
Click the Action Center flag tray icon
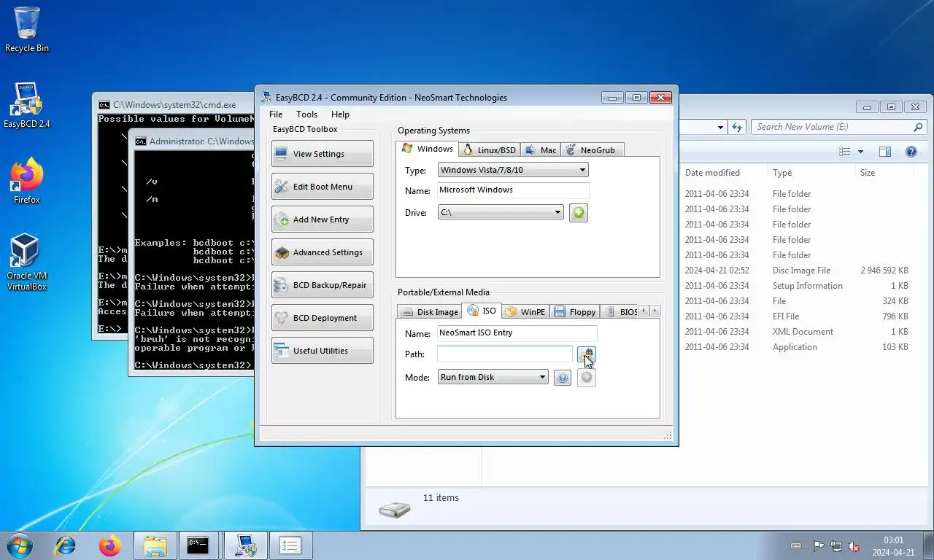tap(818, 546)
